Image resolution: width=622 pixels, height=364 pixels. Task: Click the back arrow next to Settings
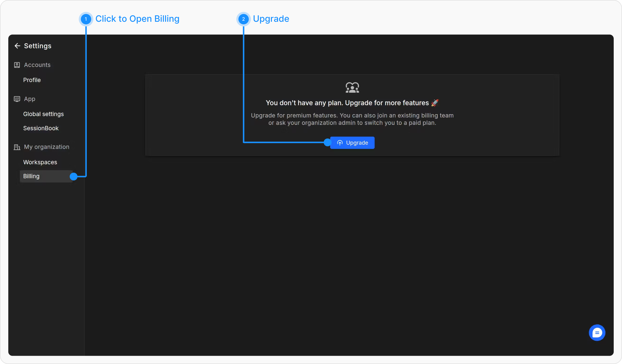tap(17, 46)
